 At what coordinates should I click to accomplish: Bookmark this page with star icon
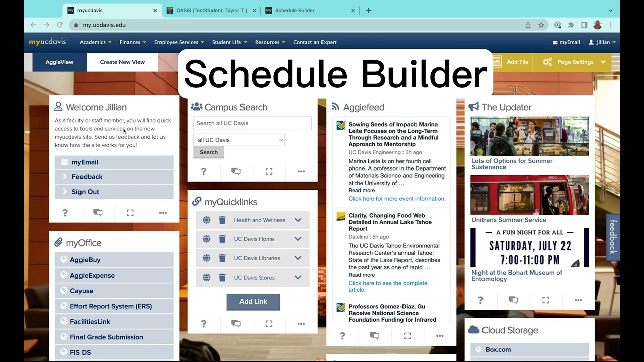coord(541,25)
